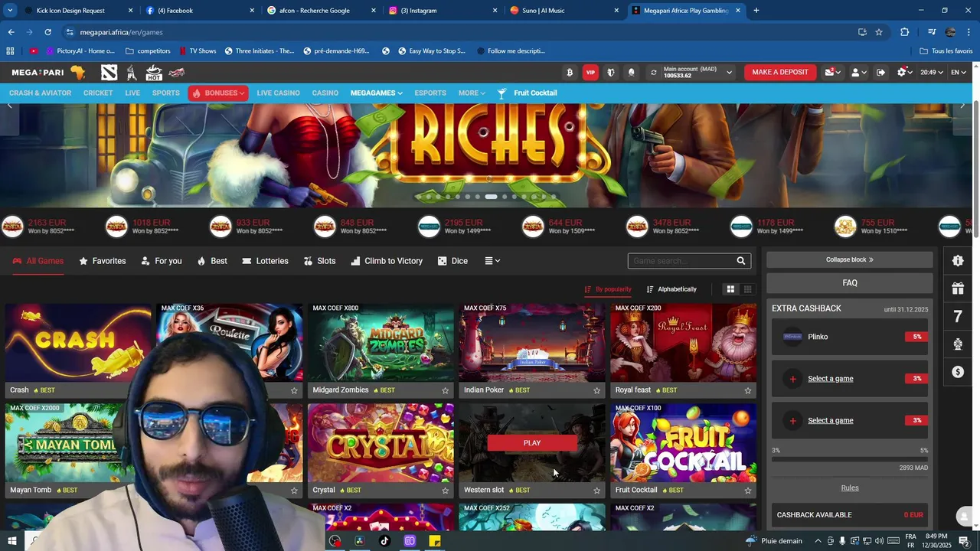The height and width of the screenshot is (551, 980).
Task: Favorite the Indian Poker game
Action: (596, 390)
